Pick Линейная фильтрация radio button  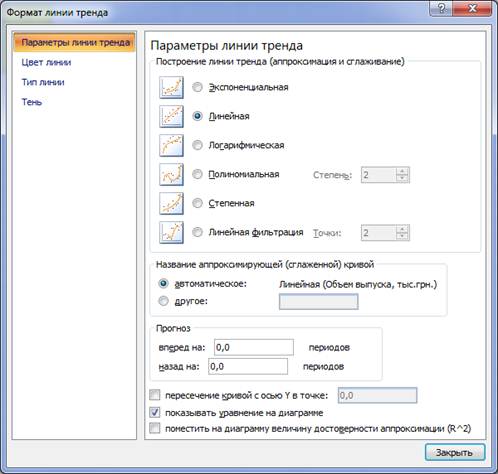[x=197, y=232]
